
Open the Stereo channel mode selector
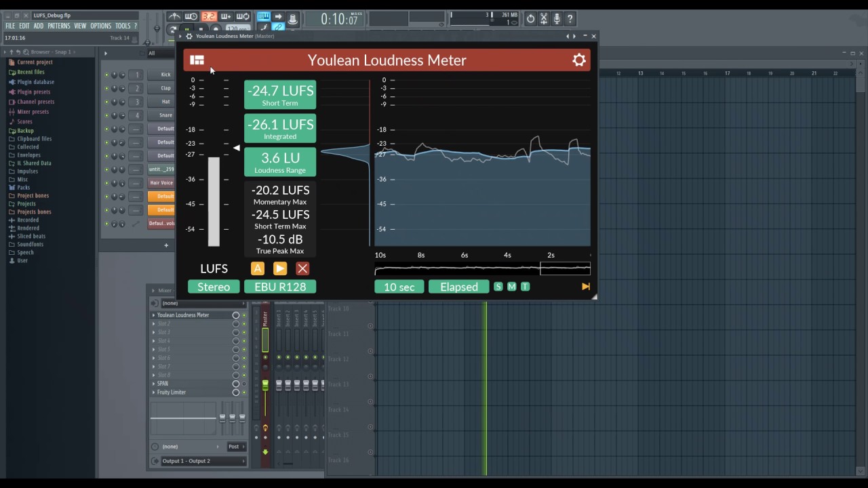[214, 287]
